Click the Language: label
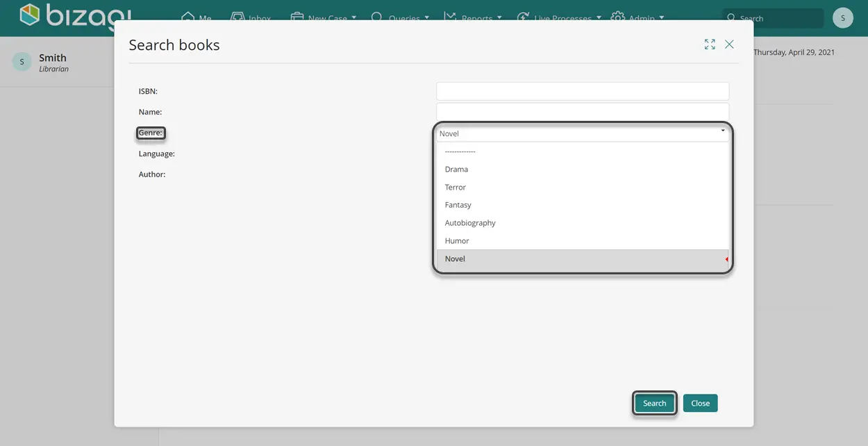This screenshot has width=868, height=446. [x=157, y=154]
